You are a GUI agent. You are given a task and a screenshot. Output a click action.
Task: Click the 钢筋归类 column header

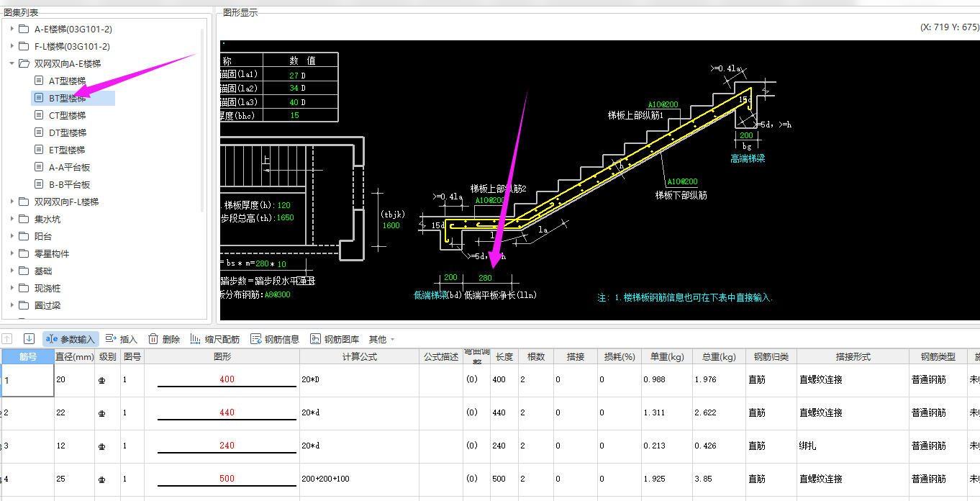(x=771, y=356)
